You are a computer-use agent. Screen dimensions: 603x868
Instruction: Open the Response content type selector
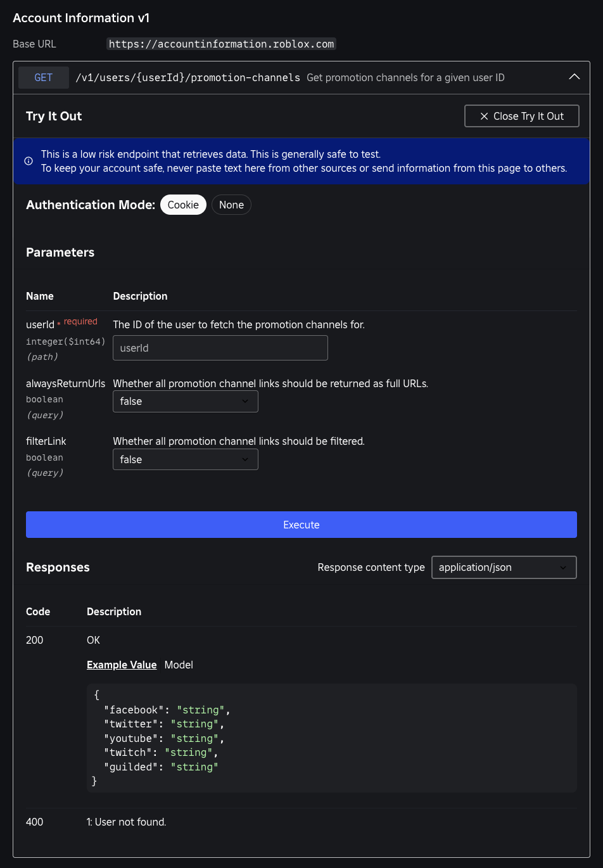(504, 567)
